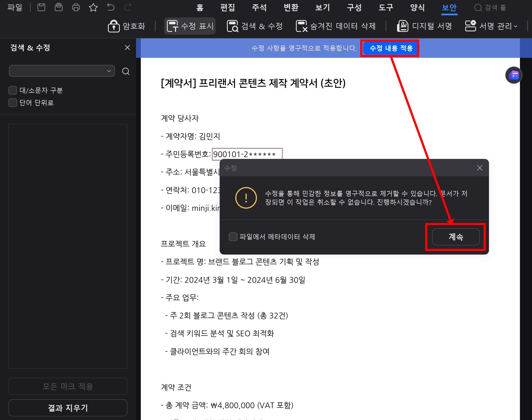Click the 계약자명: 김민지 line
Viewport: 532px width, 420px height.
(x=190, y=136)
